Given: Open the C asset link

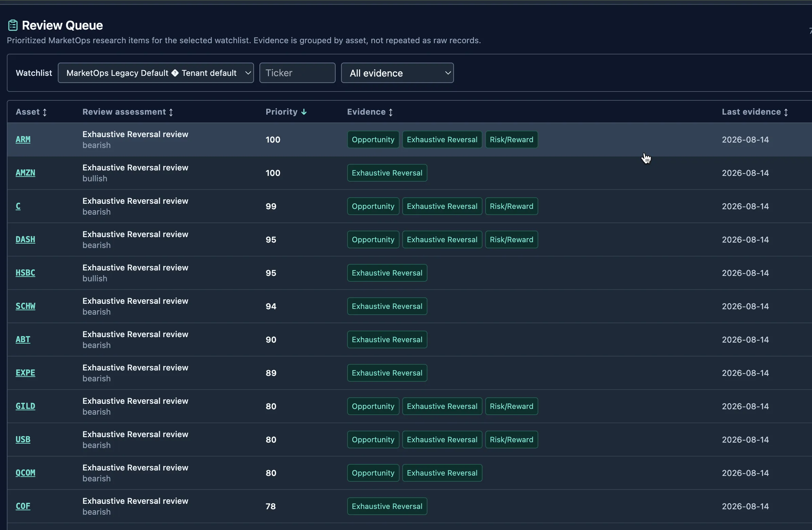Looking at the screenshot, I should tap(18, 206).
